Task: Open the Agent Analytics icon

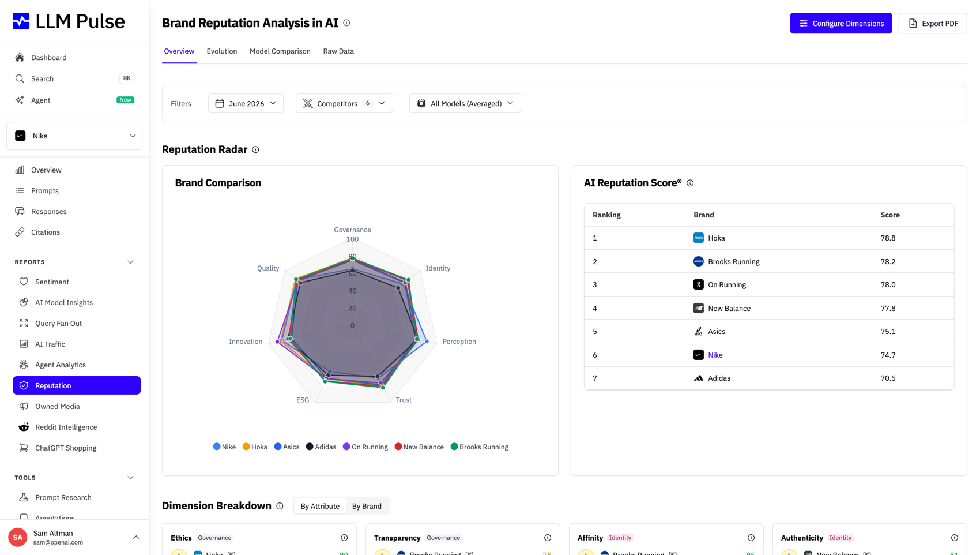Action: [24, 365]
